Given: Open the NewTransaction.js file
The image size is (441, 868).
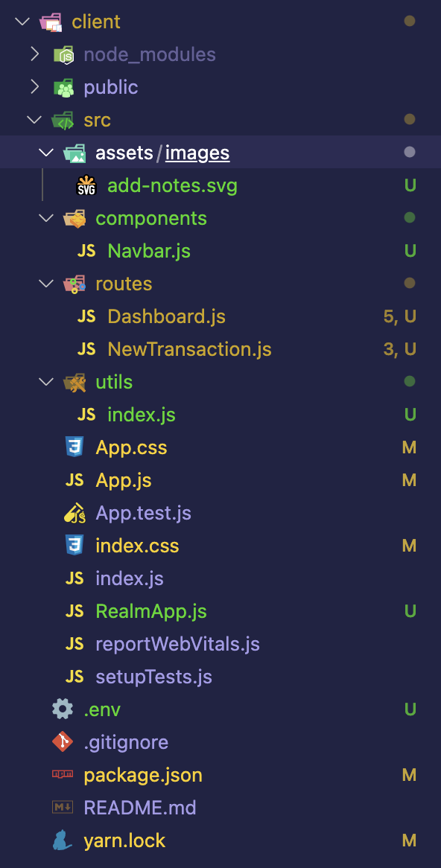Looking at the screenshot, I should (189, 349).
